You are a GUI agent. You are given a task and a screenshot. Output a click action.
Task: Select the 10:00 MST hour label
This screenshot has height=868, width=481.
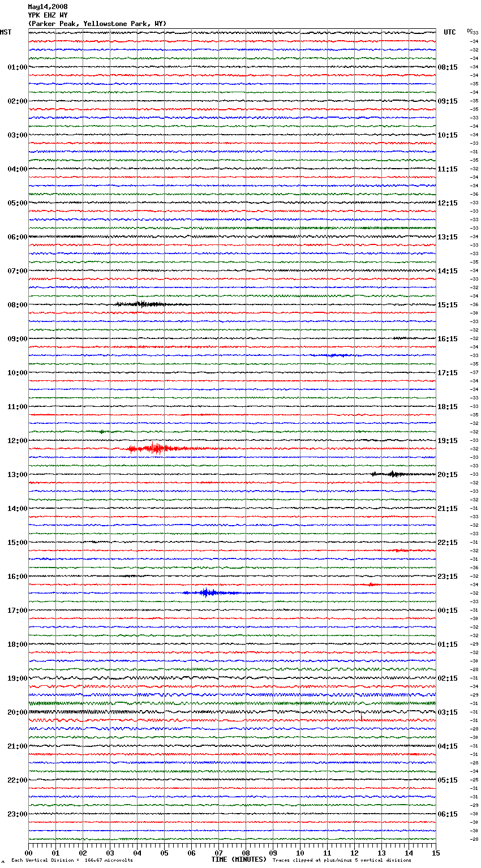point(18,373)
